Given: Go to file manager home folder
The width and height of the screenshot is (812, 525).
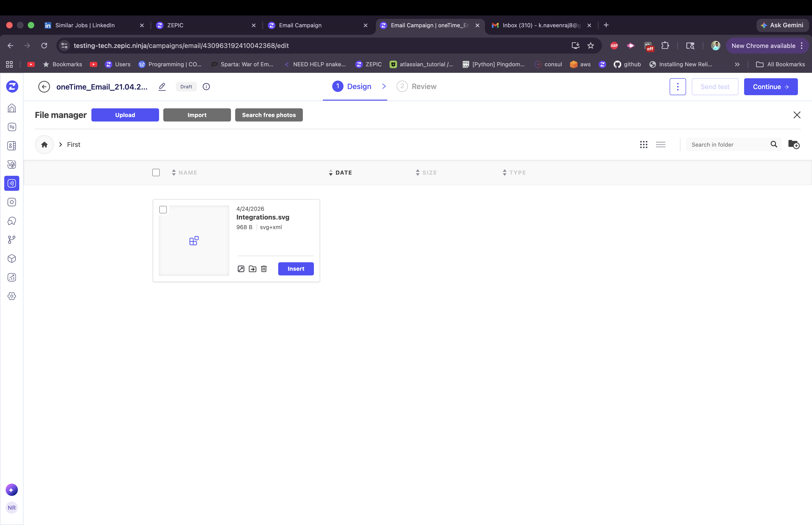Looking at the screenshot, I should [x=44, y=145].
